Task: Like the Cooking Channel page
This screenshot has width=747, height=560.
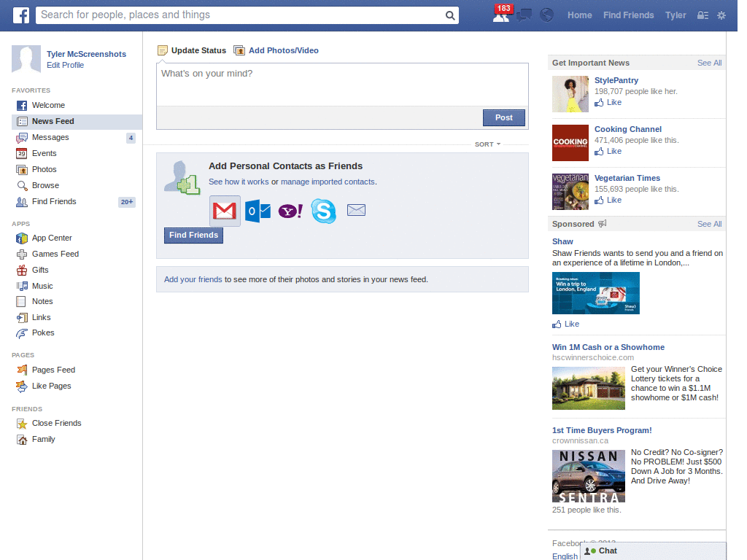Action: coord(608,152)
